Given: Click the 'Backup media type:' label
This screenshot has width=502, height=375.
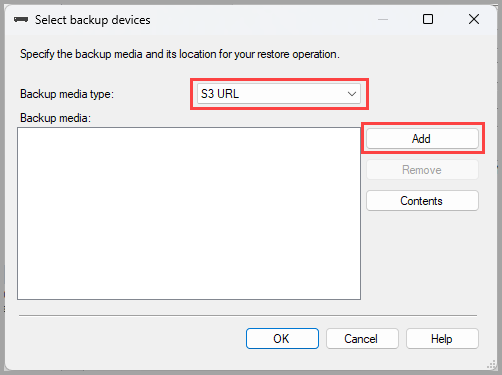Looking at the screenshot, I should click(67, 94).
